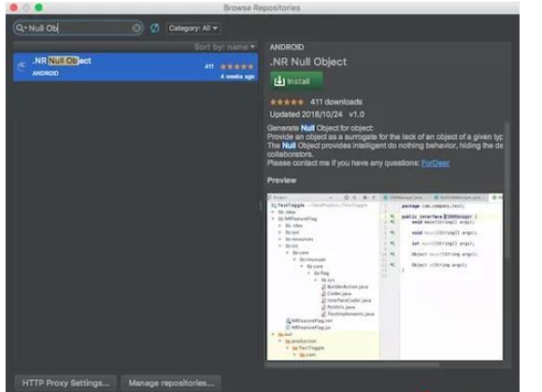This screenshot has width=542, height=392.
Task: Click the plugin icon in the result row
Action: tap(21, 66)
